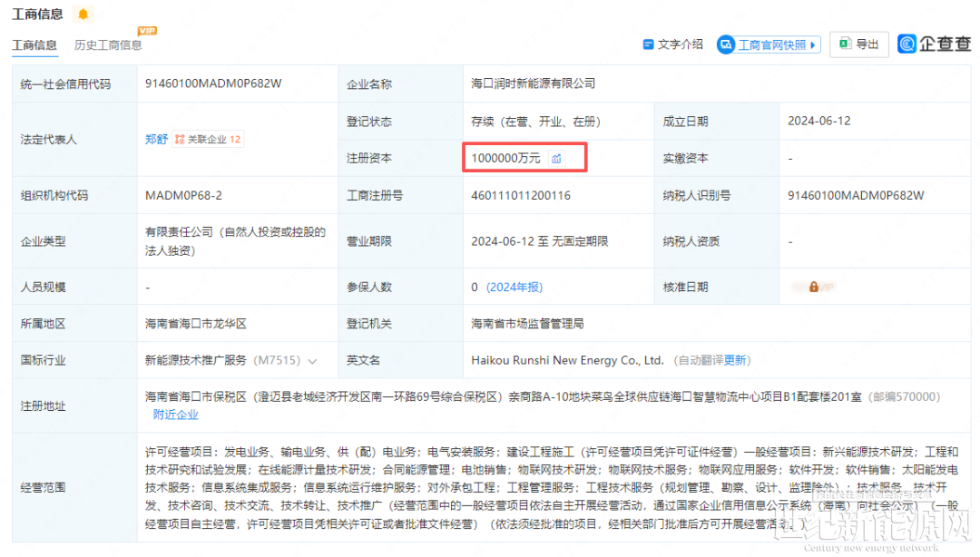The height and width of the screenshot is (557, 980).
Task: Click the chart icon beside 1000000万元
Action: tap(556, 159)
